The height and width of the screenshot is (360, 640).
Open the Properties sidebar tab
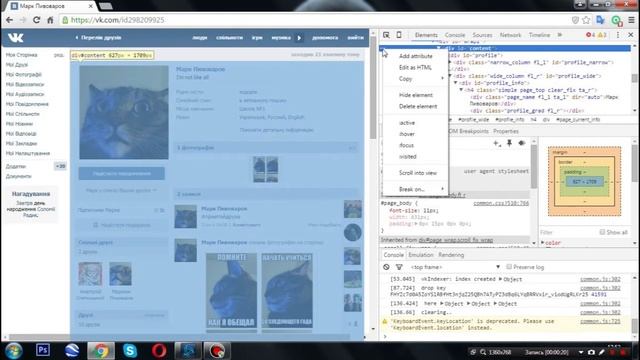[x=506, y=131]
